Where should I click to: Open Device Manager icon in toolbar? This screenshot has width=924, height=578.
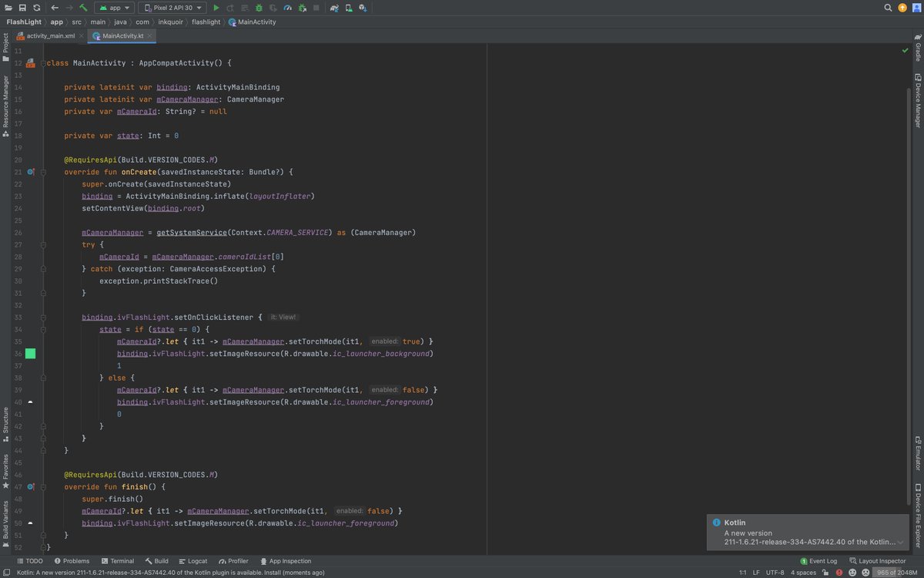[348, 8]
